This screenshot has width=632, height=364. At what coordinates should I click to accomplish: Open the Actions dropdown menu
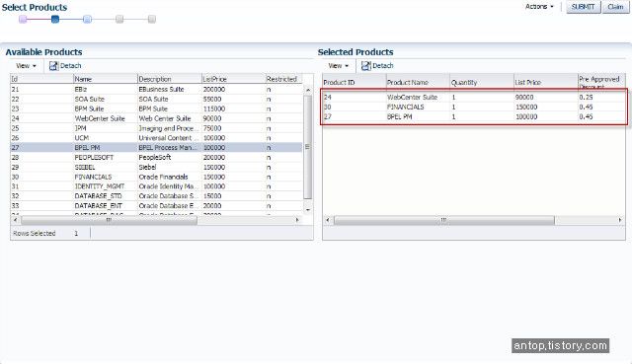[539, 7]
